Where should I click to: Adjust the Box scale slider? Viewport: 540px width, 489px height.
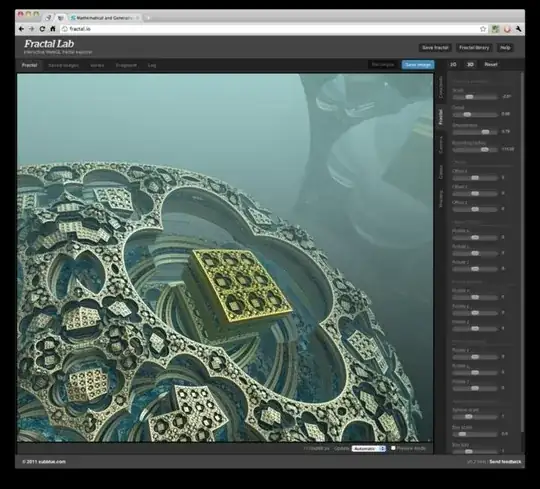coord(475,434)
